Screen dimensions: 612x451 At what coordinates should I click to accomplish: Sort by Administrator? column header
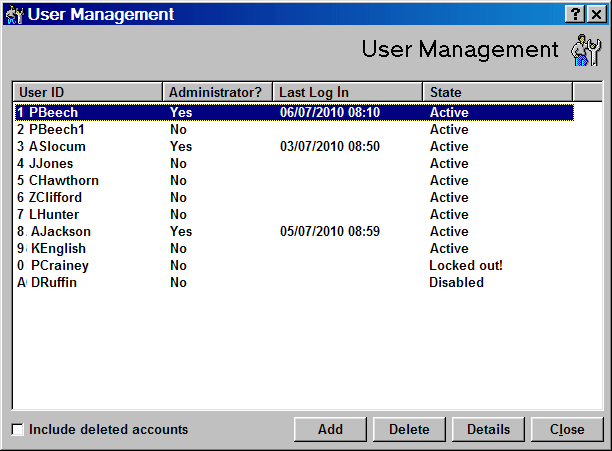point(217,92)
